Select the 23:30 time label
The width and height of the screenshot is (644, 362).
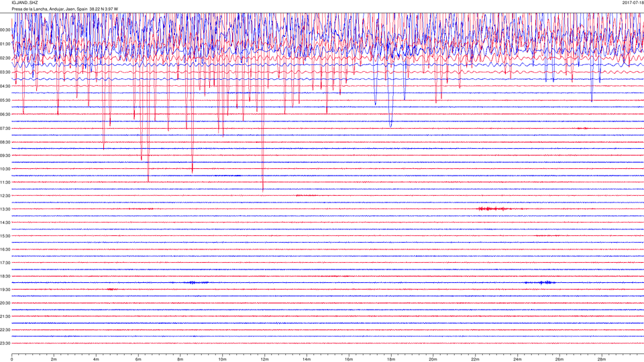(5, 343)
